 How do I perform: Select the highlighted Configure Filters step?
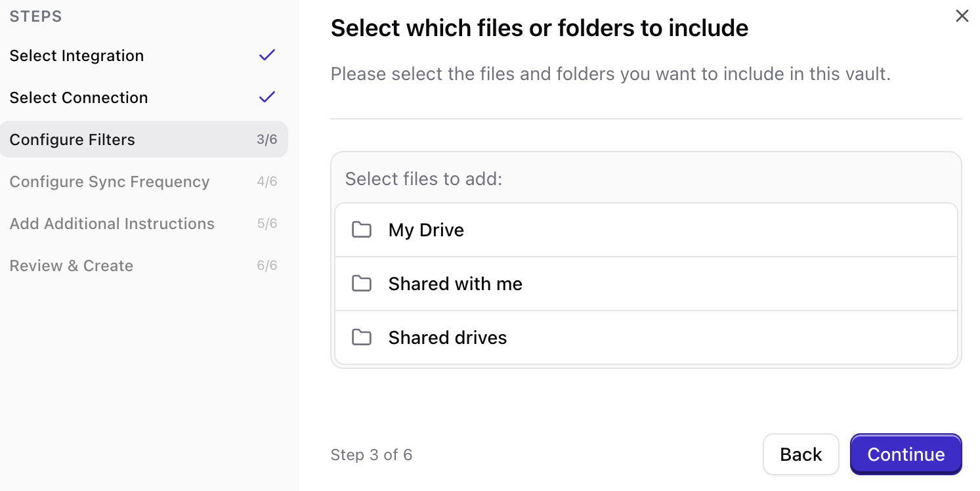tap(72, 139)
